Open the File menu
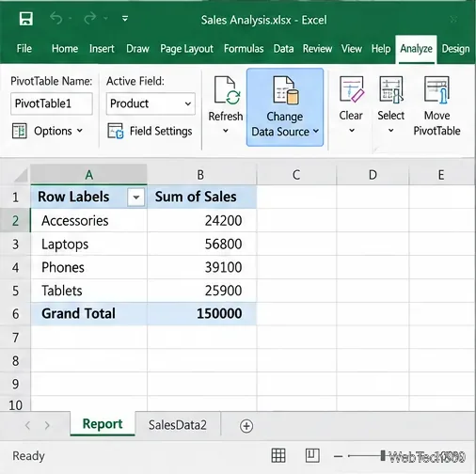This screenshot has width=476, height=474. [24, 49]
